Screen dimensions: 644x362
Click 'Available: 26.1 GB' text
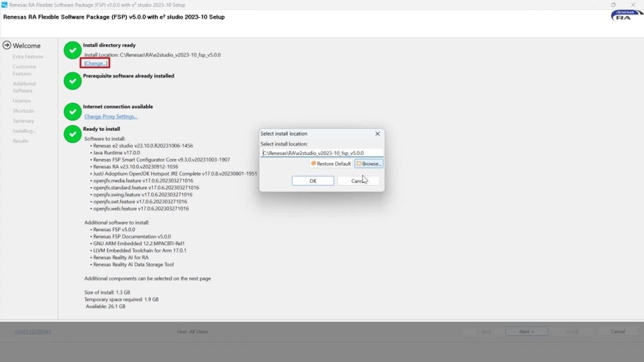coord(105,306)
